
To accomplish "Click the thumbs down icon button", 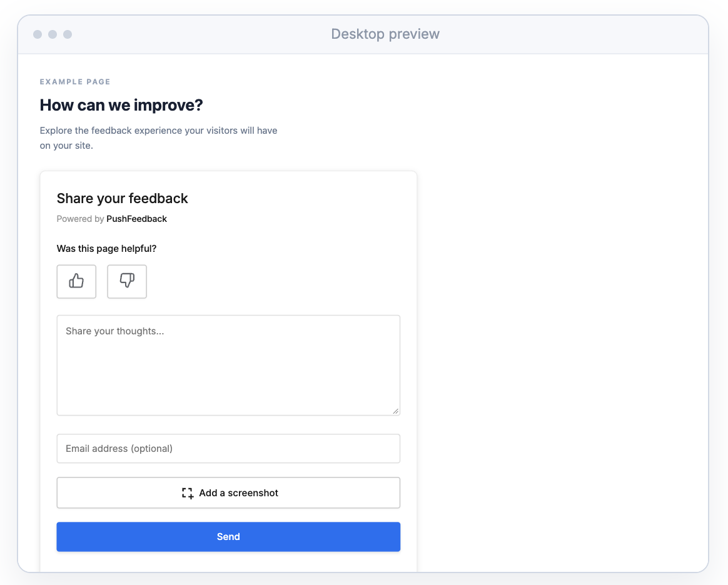I will (127, 281).
